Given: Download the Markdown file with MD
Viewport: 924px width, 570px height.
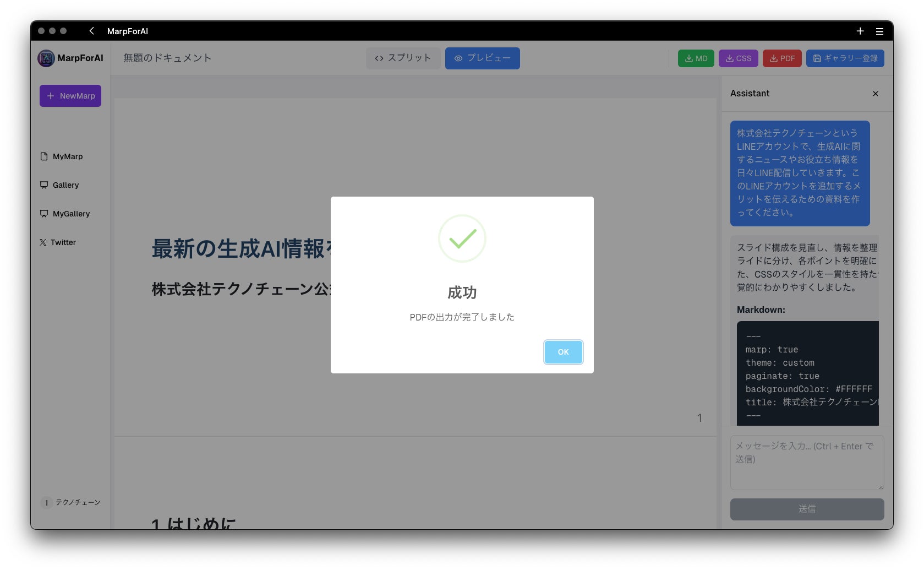Looking at the screenshot, I should point(696,58).
